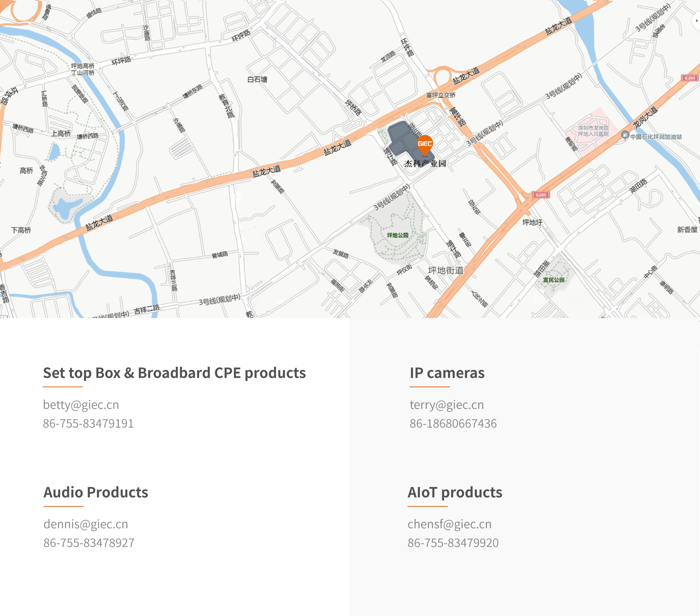Click phone number 86-18680667436
Screen dimensions: 700x616
[453, 423]
